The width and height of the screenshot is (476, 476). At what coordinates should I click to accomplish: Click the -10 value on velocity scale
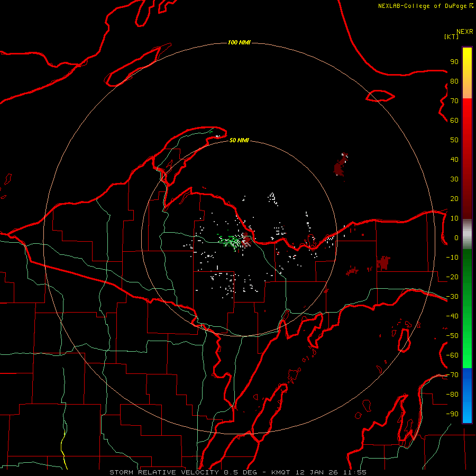(x=452, y=258)
